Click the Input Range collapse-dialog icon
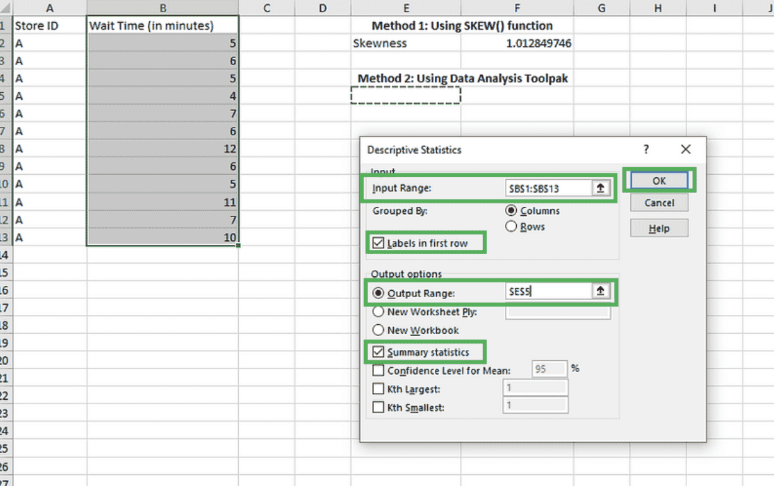This screenshot has width=774, height=486. click(601, 188)
